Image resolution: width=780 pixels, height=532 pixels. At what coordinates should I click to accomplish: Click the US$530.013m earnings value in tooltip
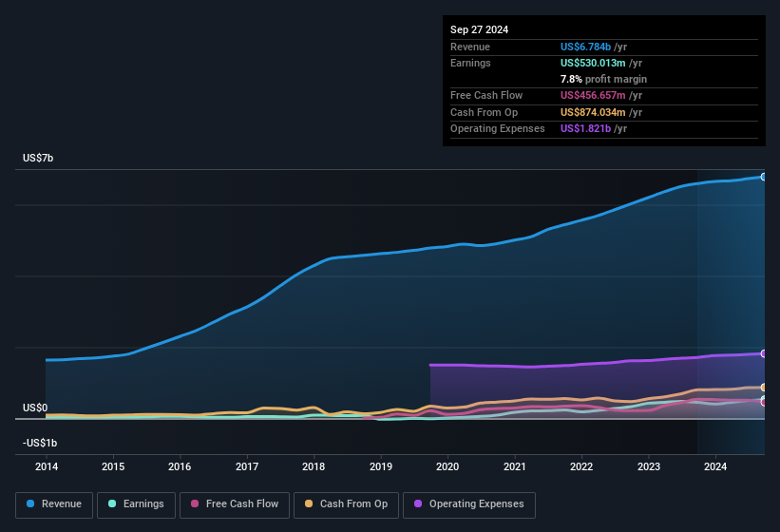[593, 63]
